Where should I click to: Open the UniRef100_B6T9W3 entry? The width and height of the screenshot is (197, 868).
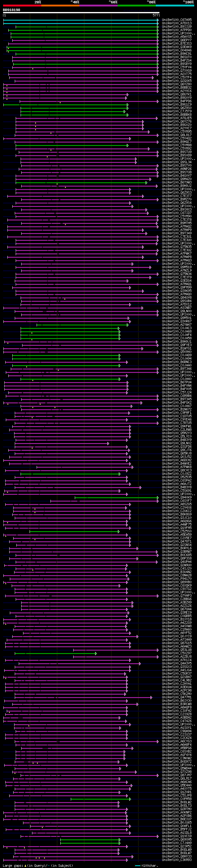[x=177, y=183]
